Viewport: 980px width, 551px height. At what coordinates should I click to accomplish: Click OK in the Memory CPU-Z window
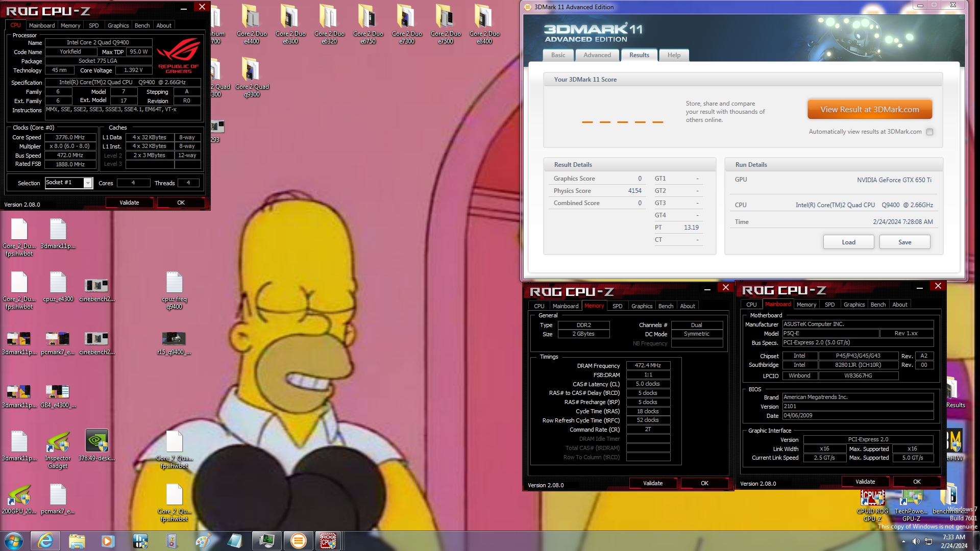tap(704, 483)
